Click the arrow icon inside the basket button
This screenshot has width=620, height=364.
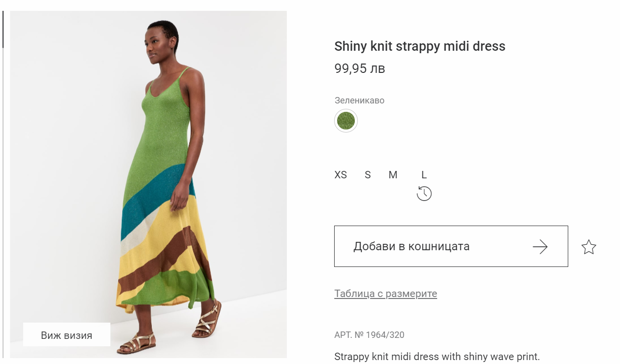tap(540, 247)
